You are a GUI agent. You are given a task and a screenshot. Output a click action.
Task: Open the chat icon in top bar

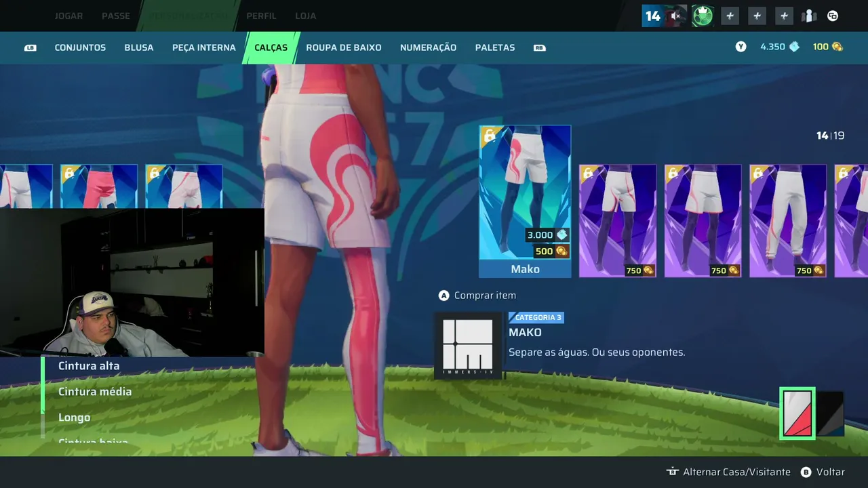pyautogui.click(x=833, y=16)
